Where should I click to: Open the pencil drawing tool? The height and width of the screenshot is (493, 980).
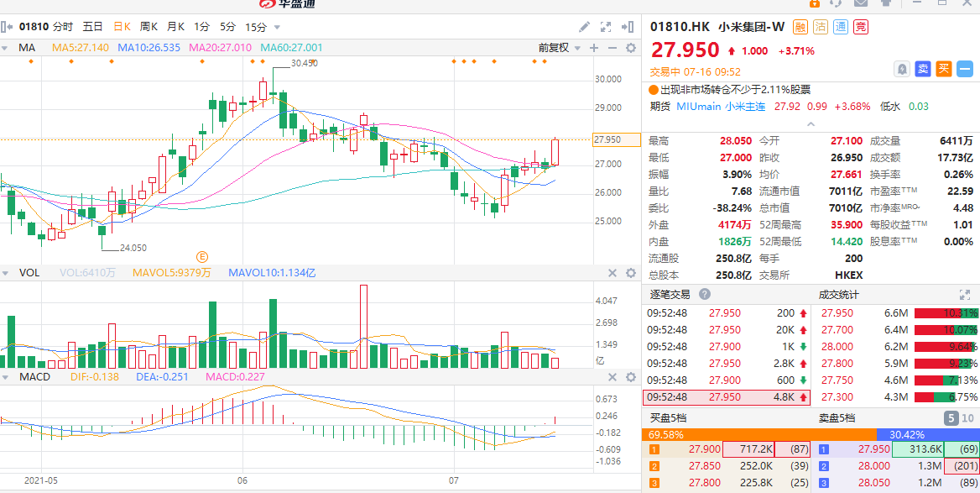click(584, 27)
